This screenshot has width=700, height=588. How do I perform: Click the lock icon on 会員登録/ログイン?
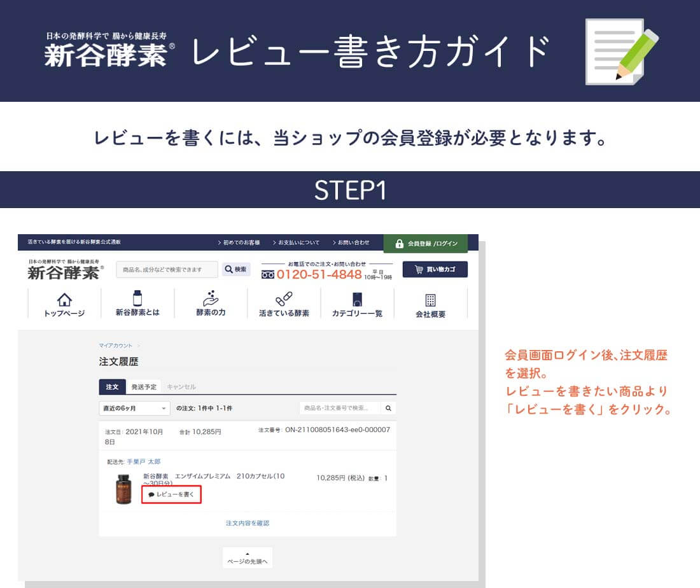400,244
